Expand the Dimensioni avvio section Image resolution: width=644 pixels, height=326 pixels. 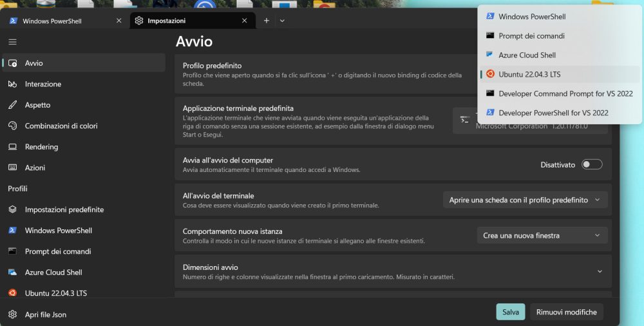tap(600, 271)
